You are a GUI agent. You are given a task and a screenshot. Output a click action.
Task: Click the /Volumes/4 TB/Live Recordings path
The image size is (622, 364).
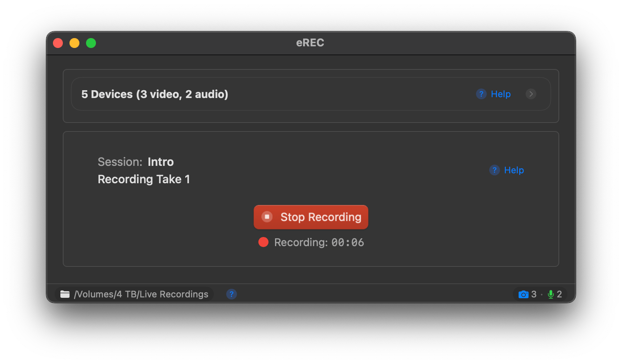[x=141, y=294]
